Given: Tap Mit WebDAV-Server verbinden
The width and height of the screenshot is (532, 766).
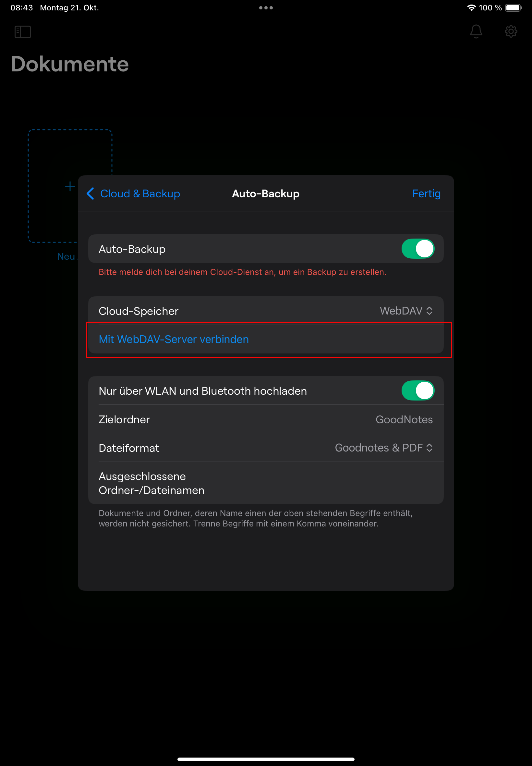Looking at the screenshot, I should pyautogui.click(x=174, y=339).
